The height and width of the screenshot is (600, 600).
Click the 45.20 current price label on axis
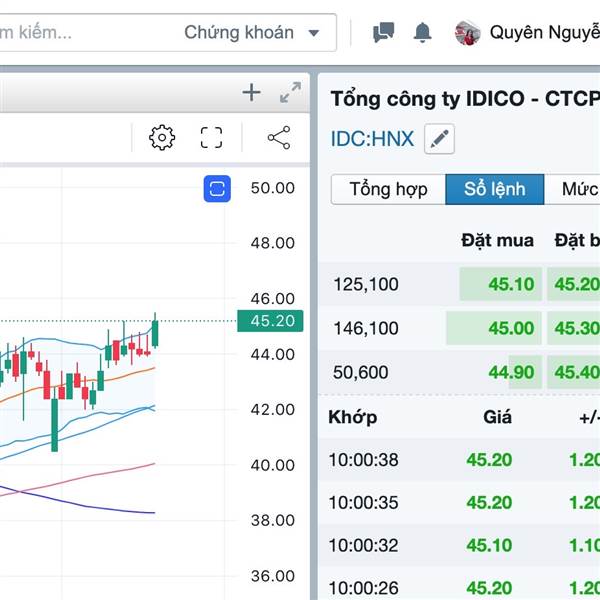pos(270,321)
